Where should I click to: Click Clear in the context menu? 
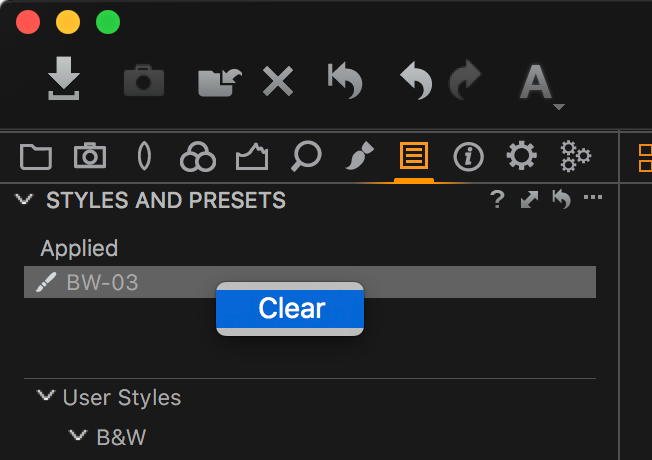click(290, 309)
